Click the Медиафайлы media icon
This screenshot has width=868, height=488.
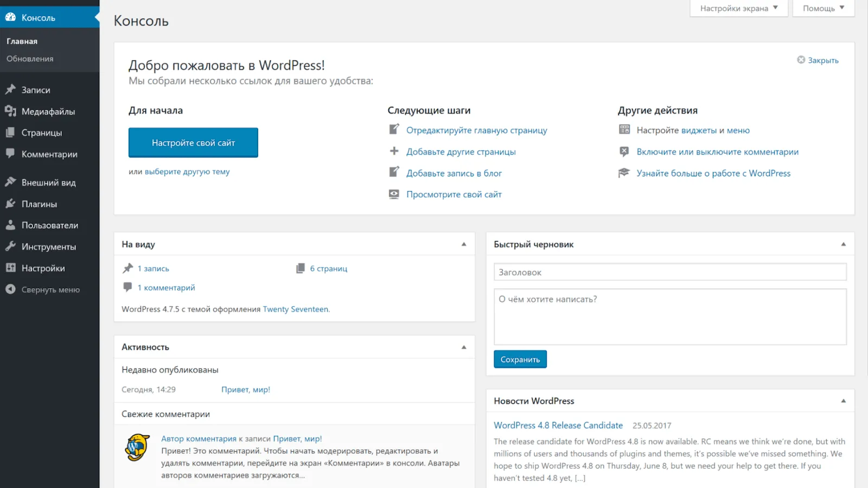tap(10, 111)
